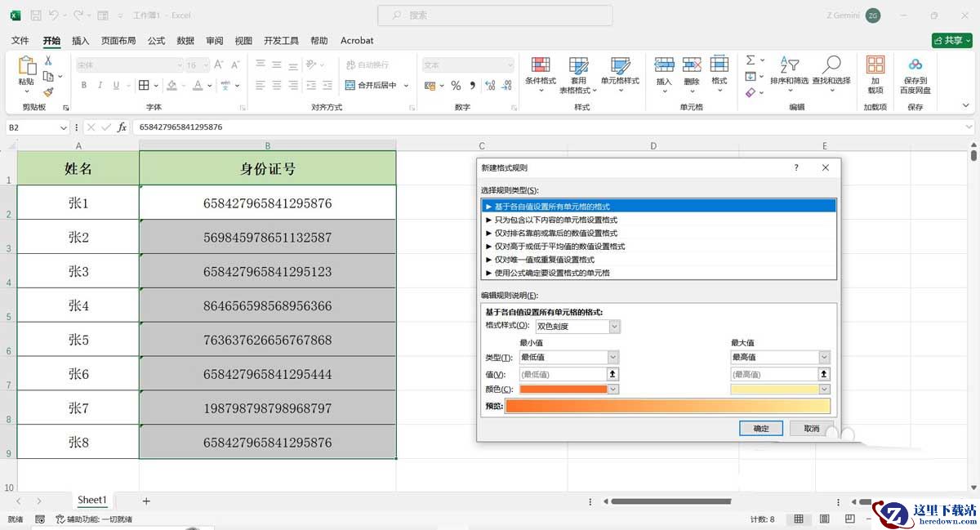Screen dimensions: 980x530
Task: Open Conditional Formatting (条件格式)
Action: (540, 74)
